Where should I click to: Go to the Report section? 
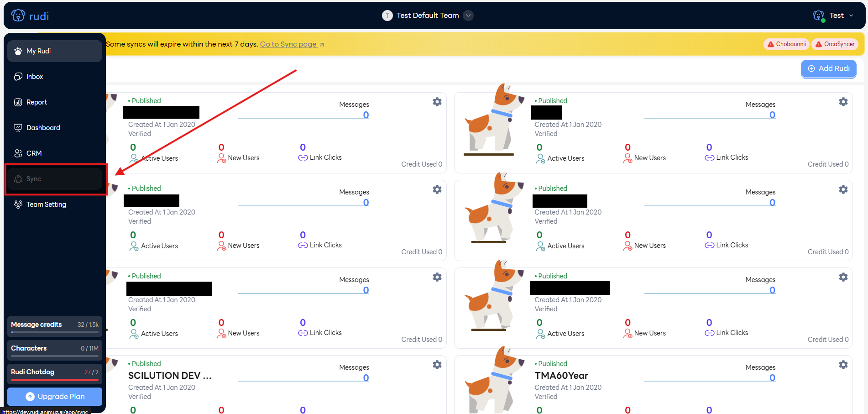click(37, 102)
